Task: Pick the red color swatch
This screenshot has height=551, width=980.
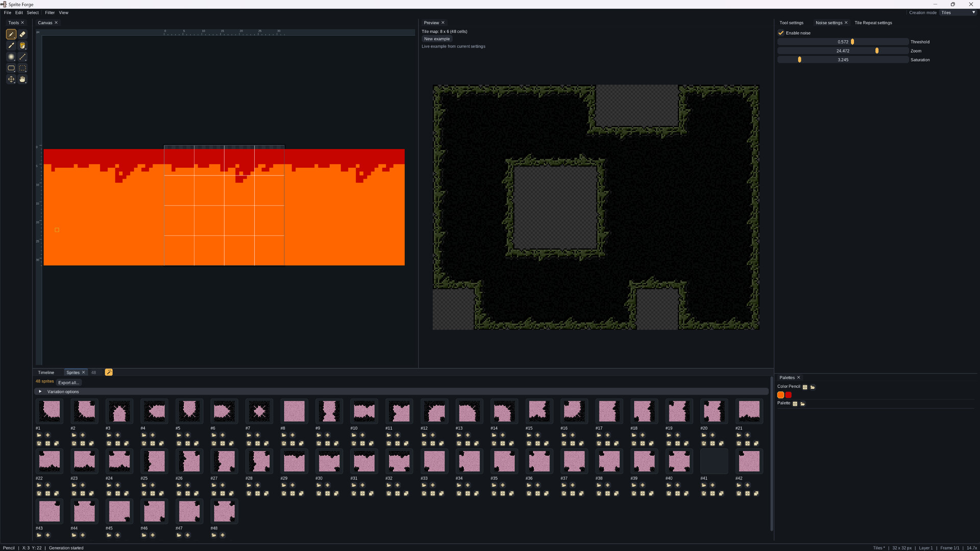Action: [789, 395]
